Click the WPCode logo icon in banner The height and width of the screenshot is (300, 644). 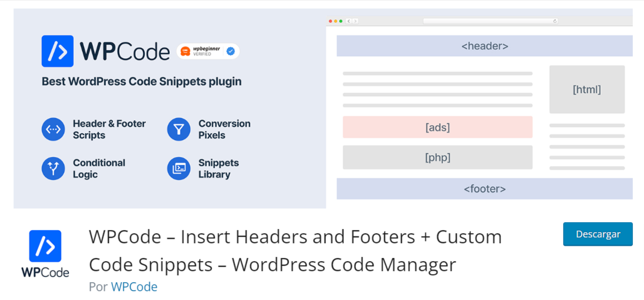57,51
